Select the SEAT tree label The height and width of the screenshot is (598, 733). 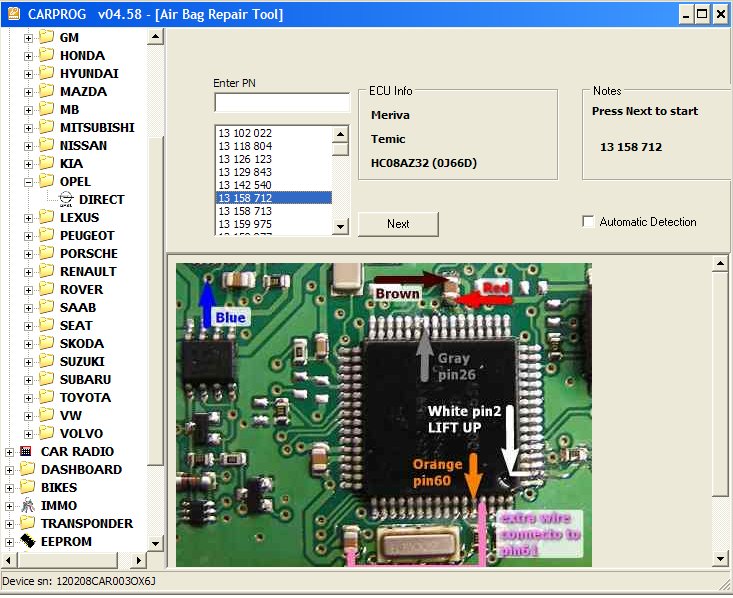pos(76,325)
